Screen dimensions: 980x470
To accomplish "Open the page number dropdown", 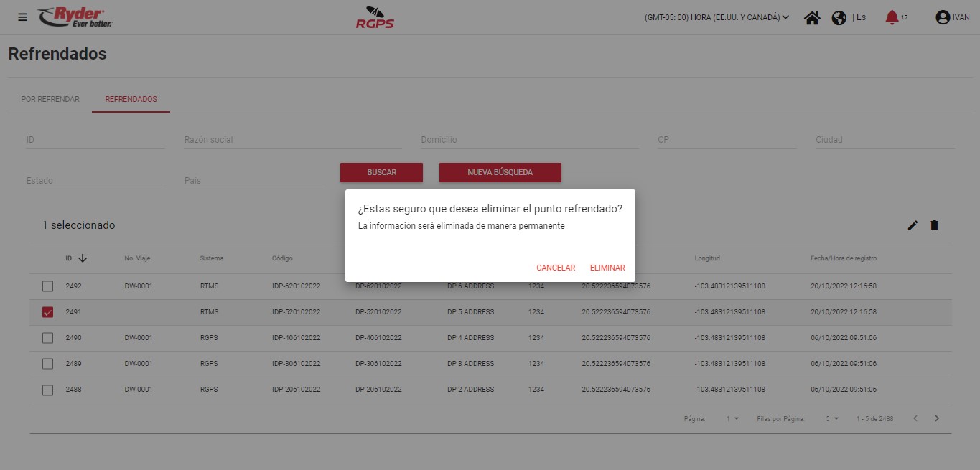I will pyautogui.click(x=732, y=419).
